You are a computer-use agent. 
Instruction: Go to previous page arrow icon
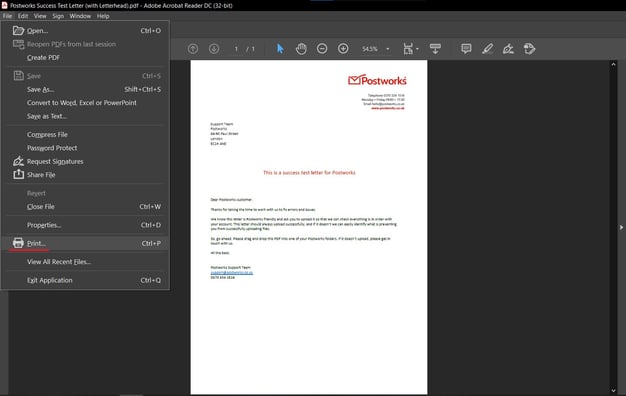(193, 49)
